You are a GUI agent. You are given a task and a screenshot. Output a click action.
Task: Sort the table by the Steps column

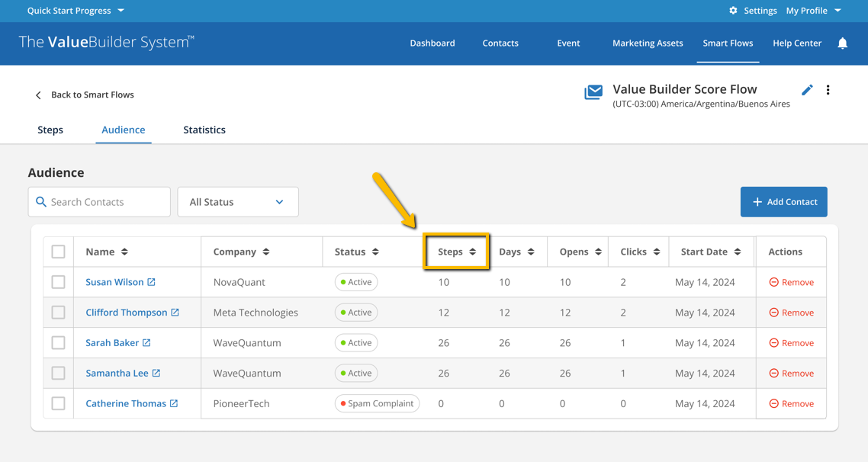(456, 251)
